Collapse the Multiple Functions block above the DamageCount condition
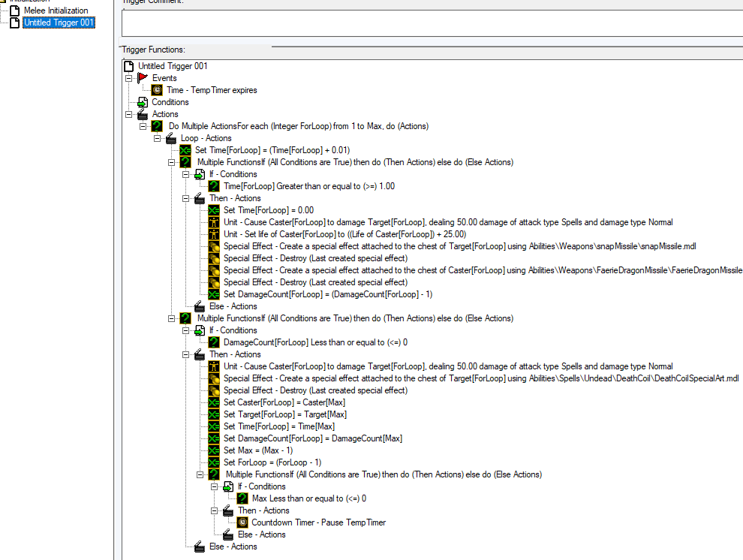The image size is (743, 560). tap(171, 318)
